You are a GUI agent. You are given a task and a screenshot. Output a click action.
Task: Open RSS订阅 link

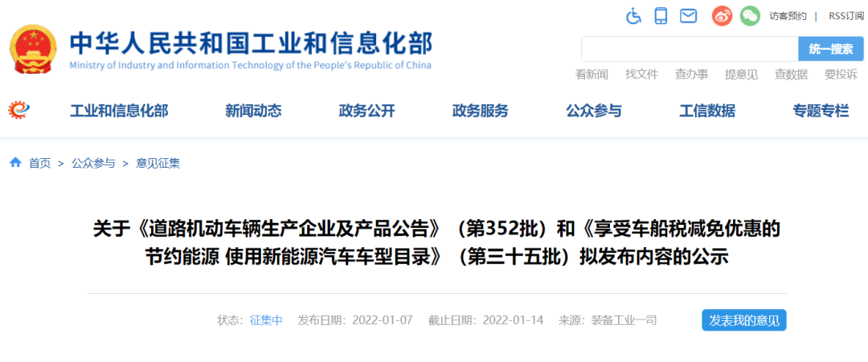[x=845, y=16]
